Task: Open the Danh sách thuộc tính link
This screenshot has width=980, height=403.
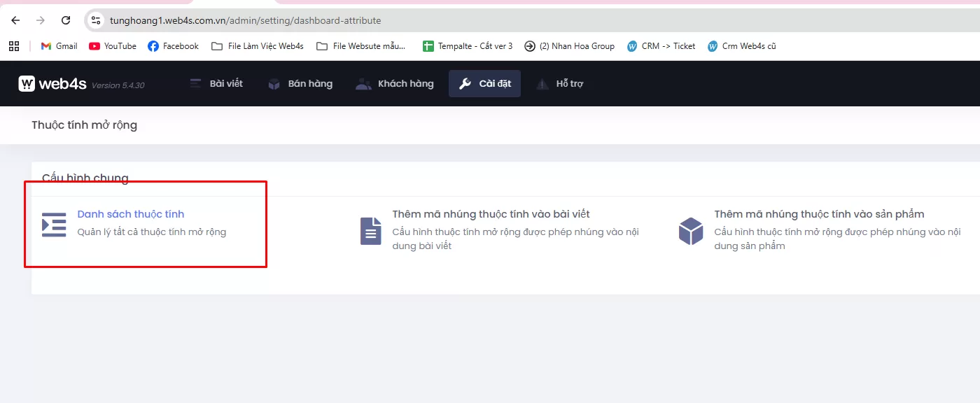Action: [x=131, y=214]
